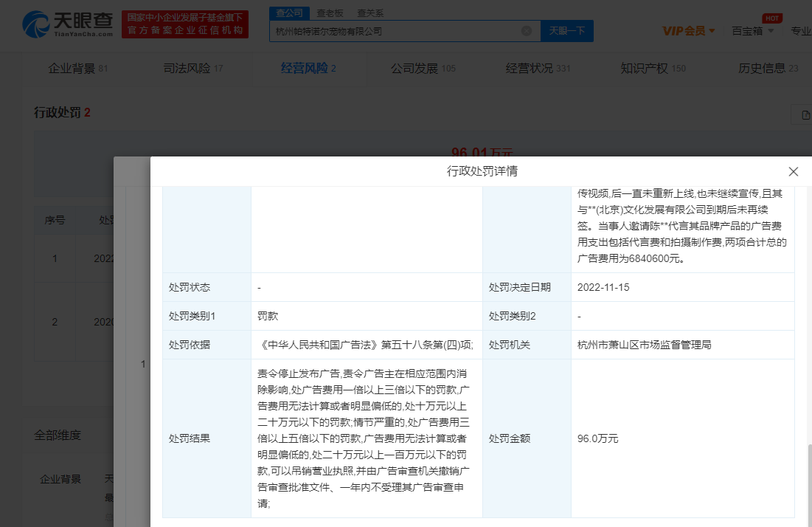
Task: Open the 知识产权 tab
Action: click(x=653, y=69)
